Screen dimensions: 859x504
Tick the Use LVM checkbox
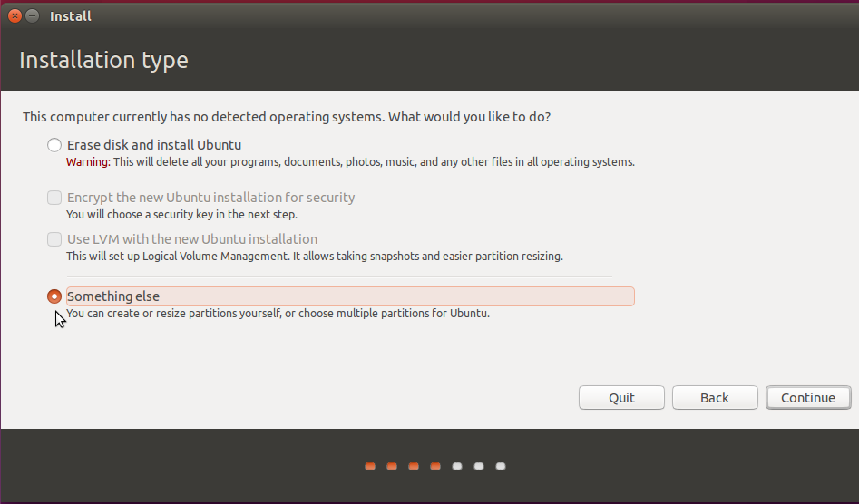54,239
